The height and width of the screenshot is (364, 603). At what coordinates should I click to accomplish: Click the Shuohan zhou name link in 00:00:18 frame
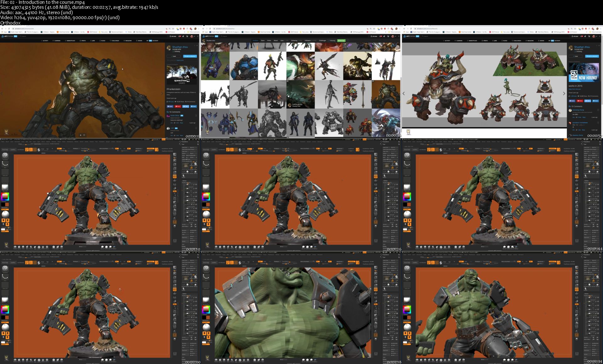click(180, 47)
